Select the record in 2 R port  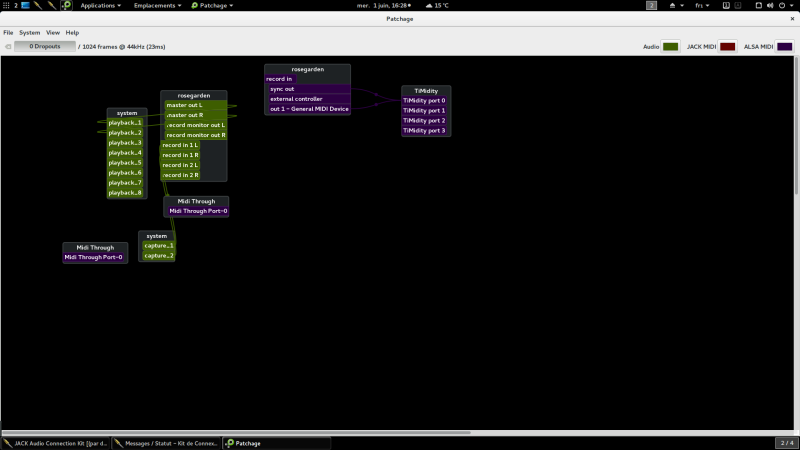coord(180,175)
